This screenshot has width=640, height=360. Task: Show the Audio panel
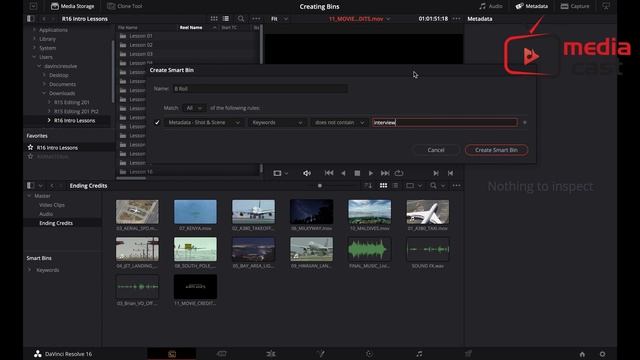(x=491, y=6)
